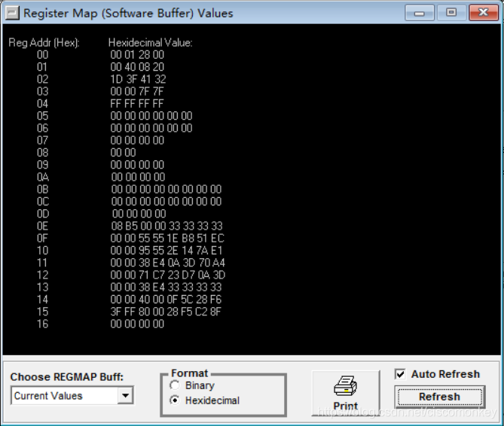Click register address 0A
Image resolution: width=504 pixels, height=426 pixels.
pos(43,177)
